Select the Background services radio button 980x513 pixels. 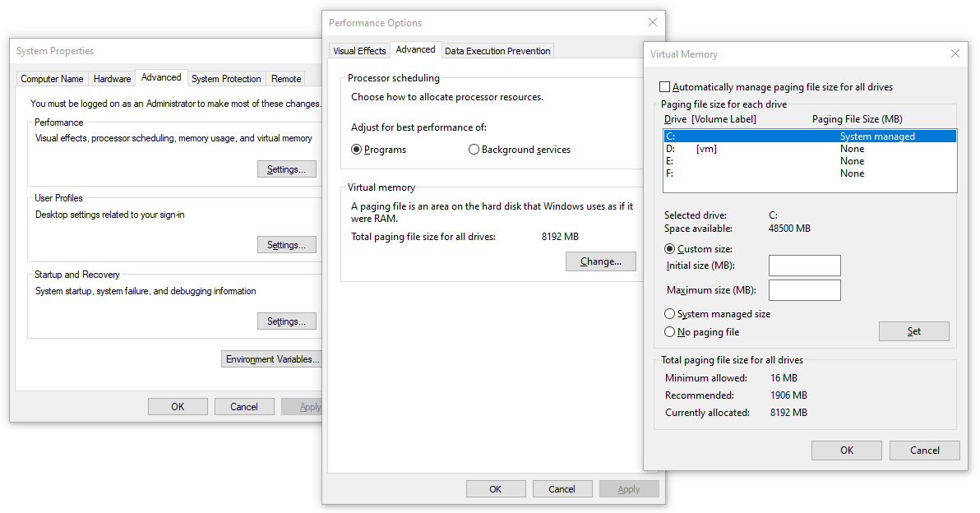tap(474, 150)
